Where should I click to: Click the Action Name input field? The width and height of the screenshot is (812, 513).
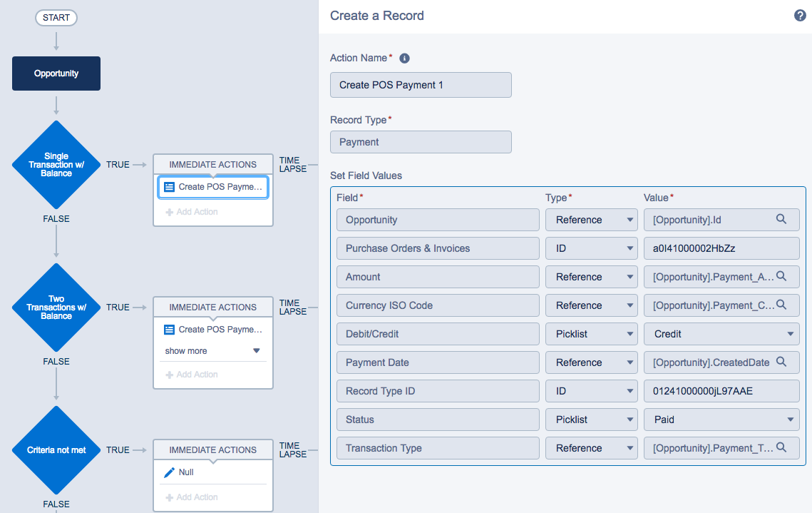pos(421,85)
